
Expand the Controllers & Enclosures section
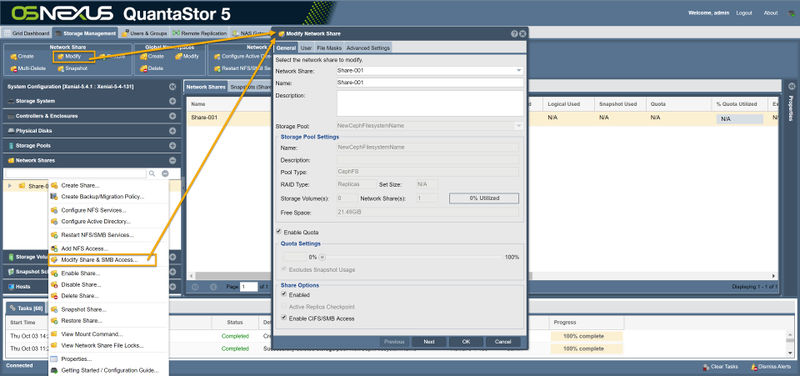pos(172,116)
